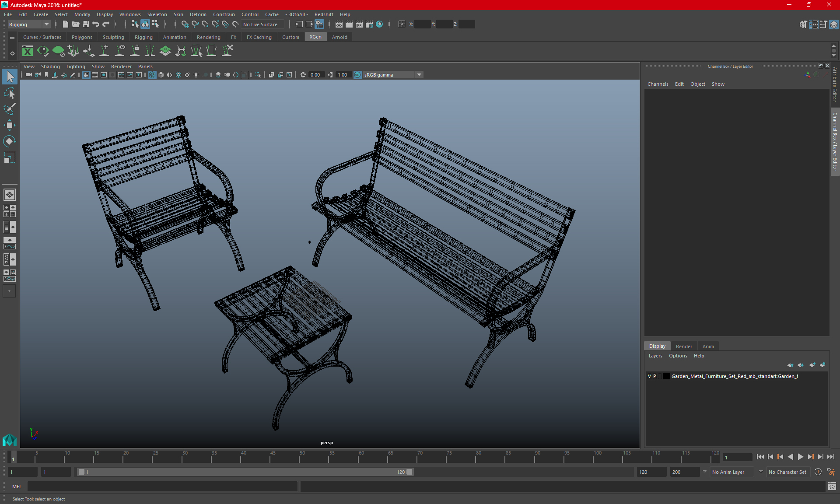Click the XGen preview eye shelf icon
The height and width of the screenshot is (504, 840).
[x=43, y=51]
